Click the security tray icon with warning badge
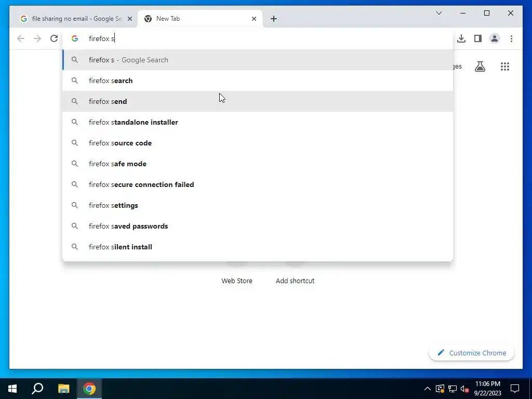Image resolution: width=532 pixels, height=399 pixels. pyautogui.click(x=440, y=389)
